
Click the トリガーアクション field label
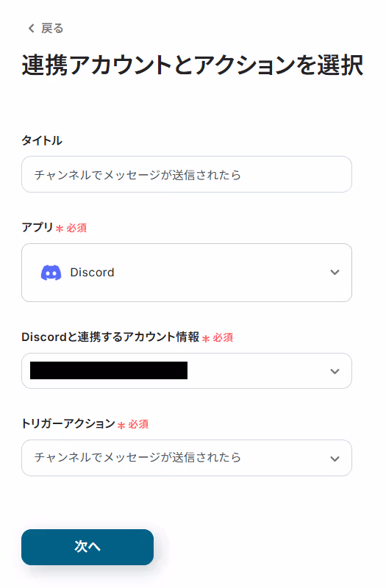coord(68,423)
